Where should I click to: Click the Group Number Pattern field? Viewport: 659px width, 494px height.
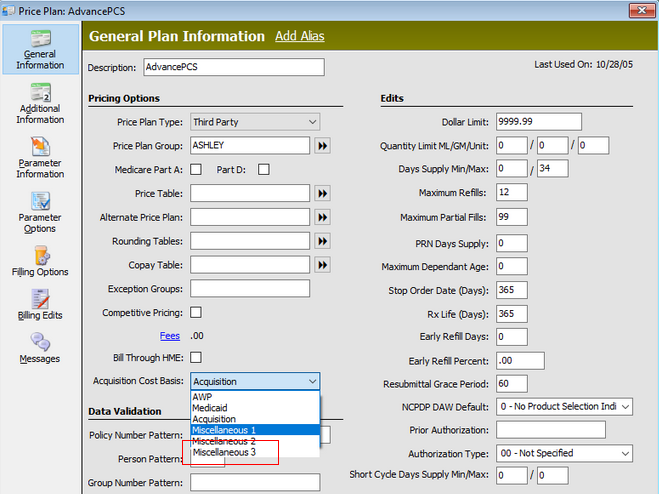point(255,483)
